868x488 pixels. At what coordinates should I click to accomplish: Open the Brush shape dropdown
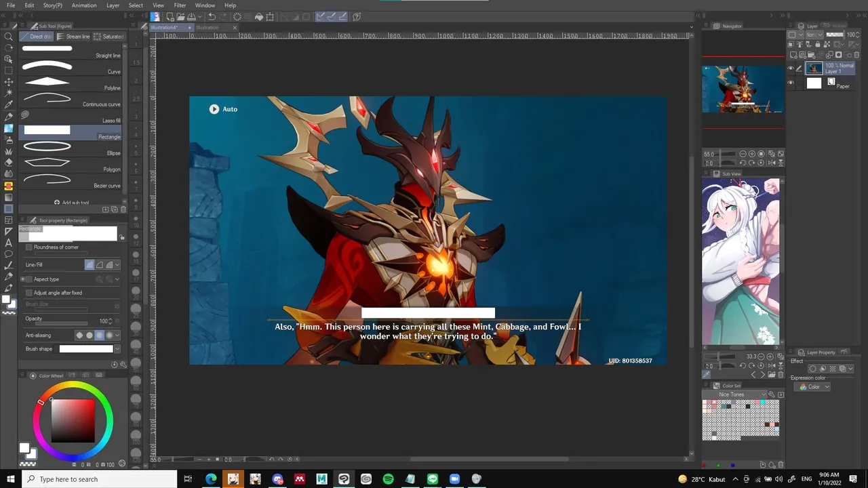tap(117, 349)
